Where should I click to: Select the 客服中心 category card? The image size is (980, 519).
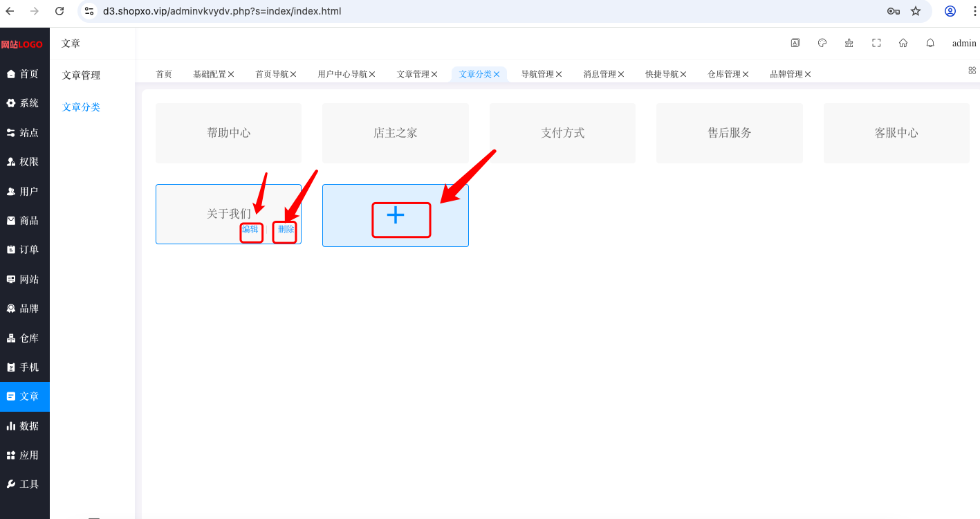pos(896,133)
